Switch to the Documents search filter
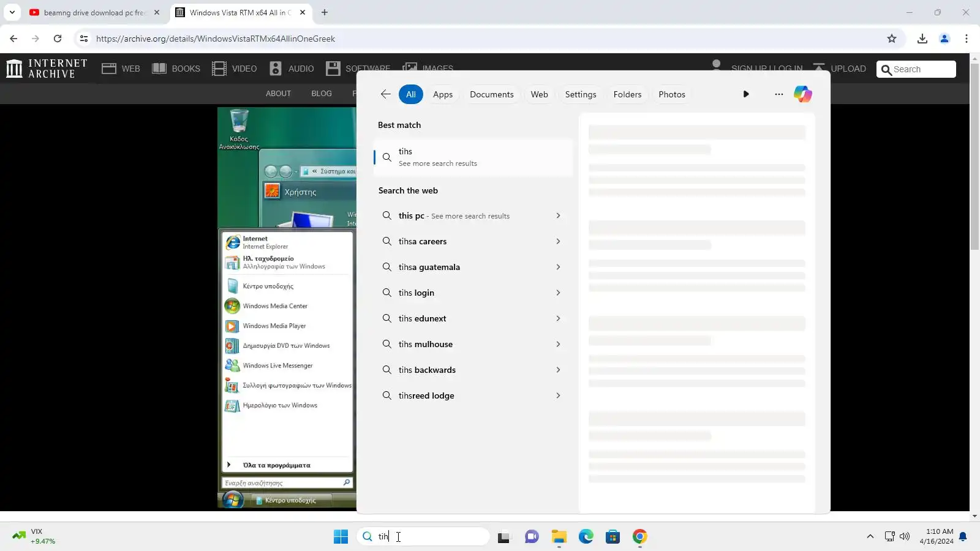 (492, 94)
